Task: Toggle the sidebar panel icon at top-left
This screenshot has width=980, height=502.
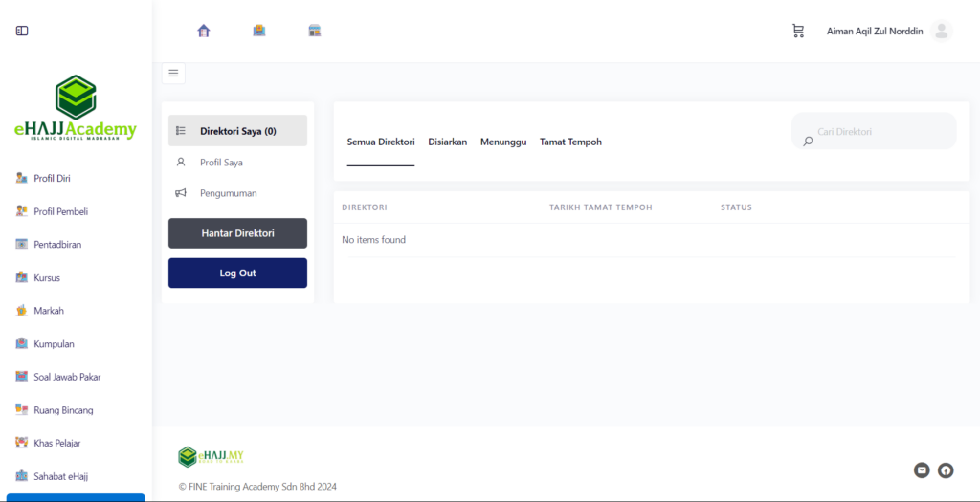Action: coord(22,31)
